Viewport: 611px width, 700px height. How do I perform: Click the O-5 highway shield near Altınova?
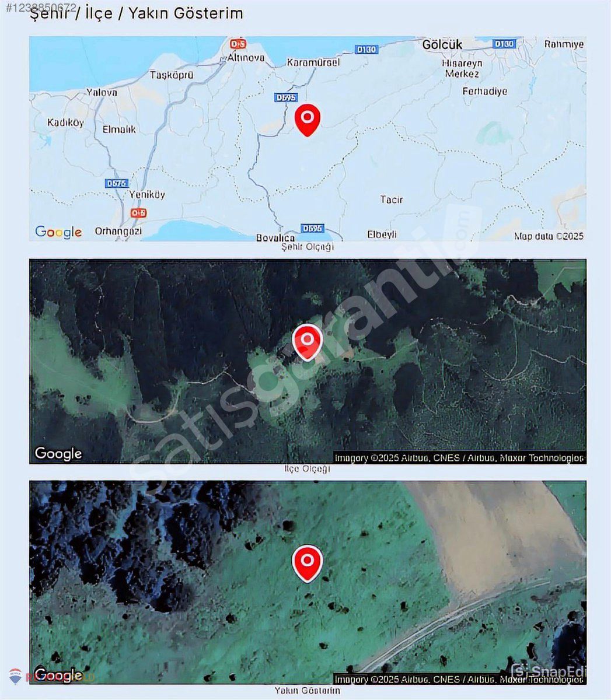click(238, 44)
